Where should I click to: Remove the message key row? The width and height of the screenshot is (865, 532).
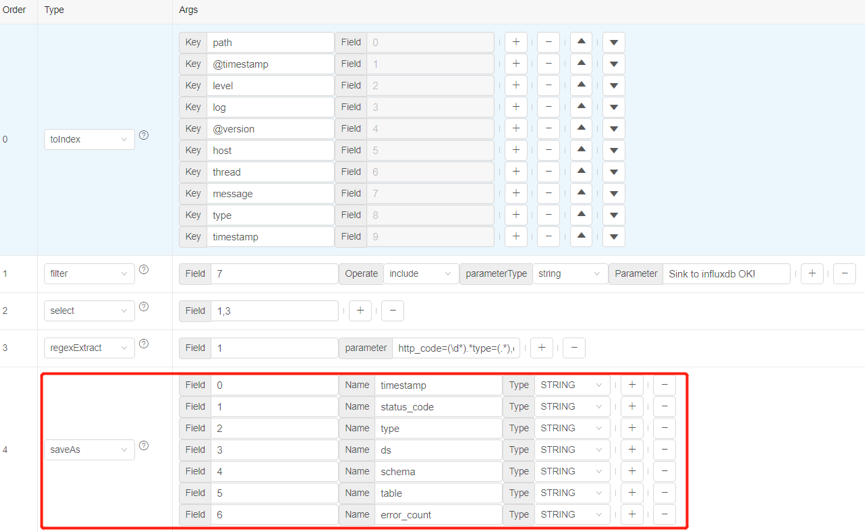pos(548,193)
